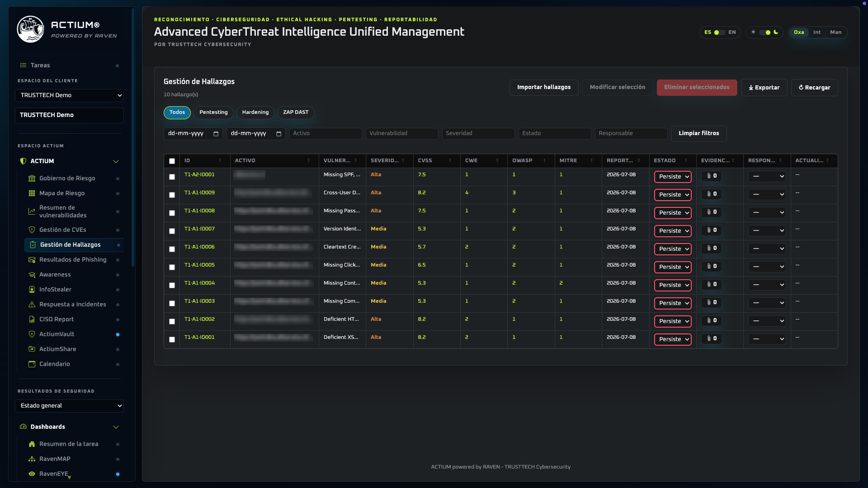Open Gobierno de Riesgo bank icon
Screen dimensions: 868x488
[32, 178]
